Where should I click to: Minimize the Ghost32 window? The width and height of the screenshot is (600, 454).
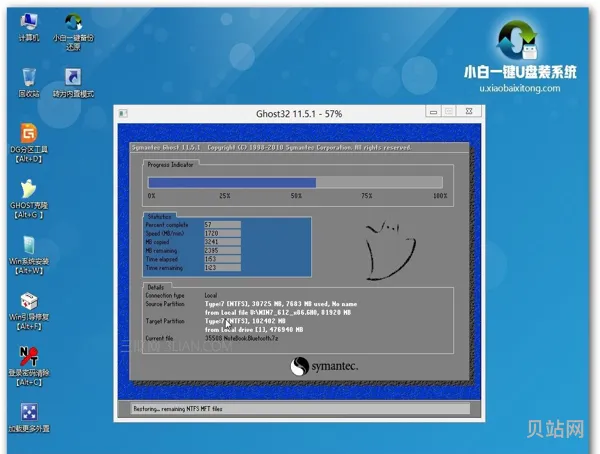click(434, 112)
